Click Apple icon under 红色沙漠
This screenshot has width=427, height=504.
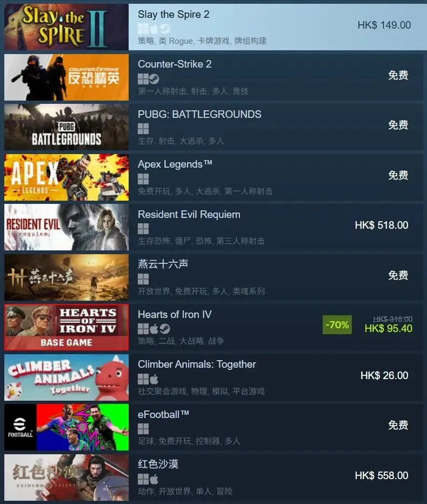tap(154, 479)
